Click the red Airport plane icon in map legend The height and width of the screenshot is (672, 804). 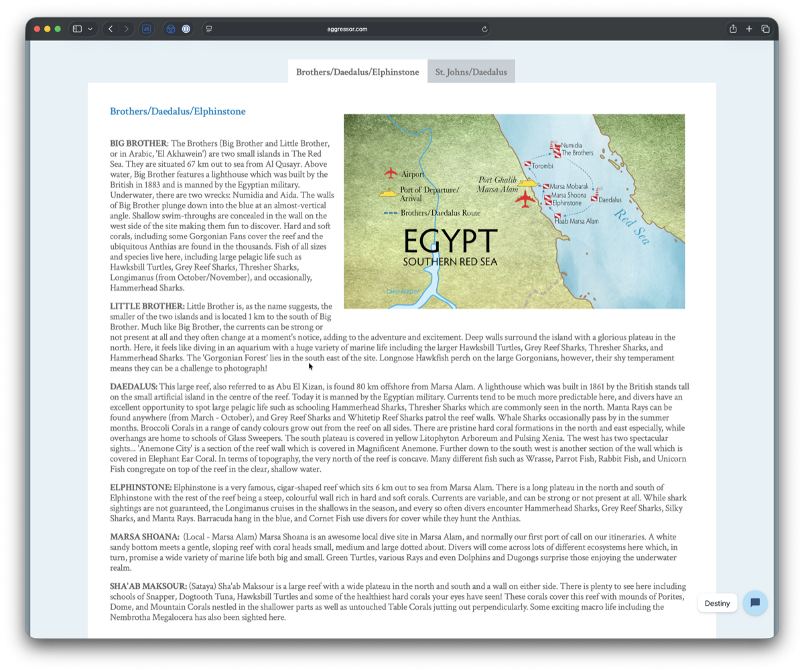pos(391,174)
